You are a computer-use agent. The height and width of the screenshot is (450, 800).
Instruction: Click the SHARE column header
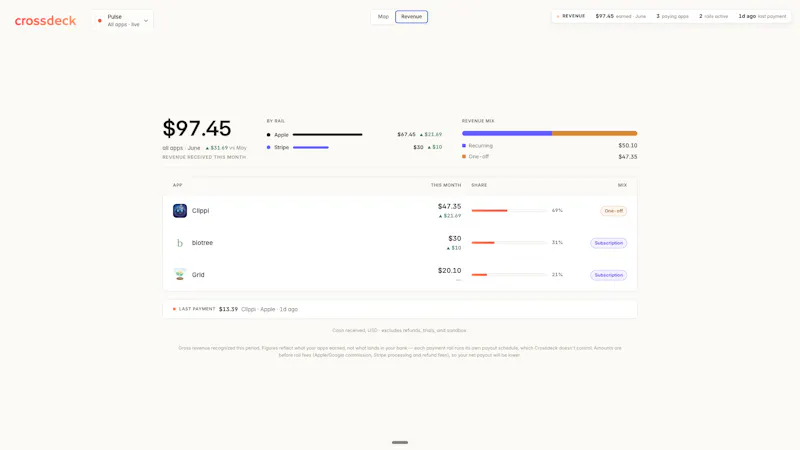(479, 185)
